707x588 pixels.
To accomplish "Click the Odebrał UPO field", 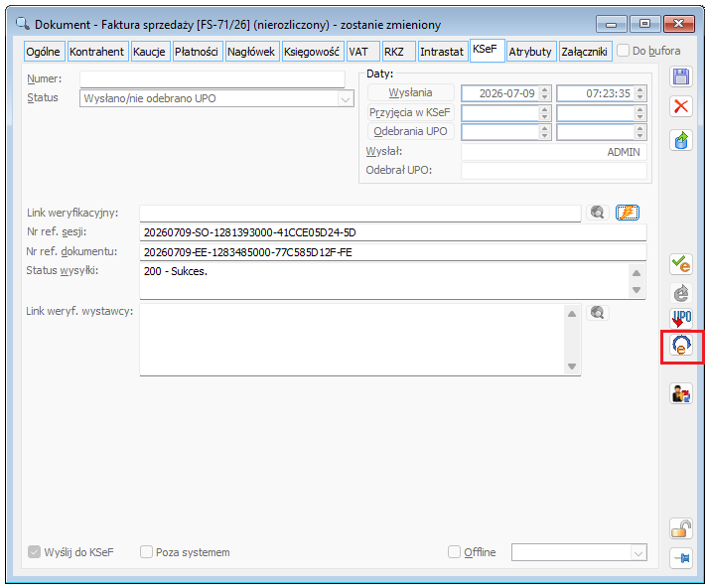I will (x=554, y=171).
